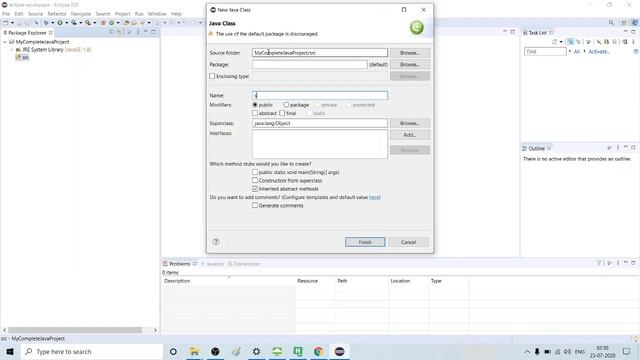The image size is (640, 360).
Task: Click the Activate link in Task List
Action: [599, 52]
